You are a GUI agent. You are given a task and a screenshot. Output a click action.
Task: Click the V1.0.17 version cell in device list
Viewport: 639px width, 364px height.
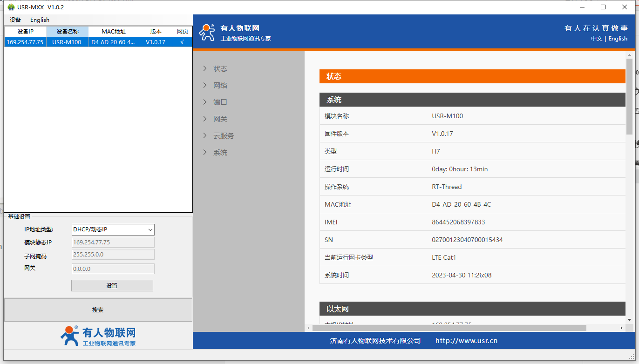pyautogui.click(x=156, y=42)
